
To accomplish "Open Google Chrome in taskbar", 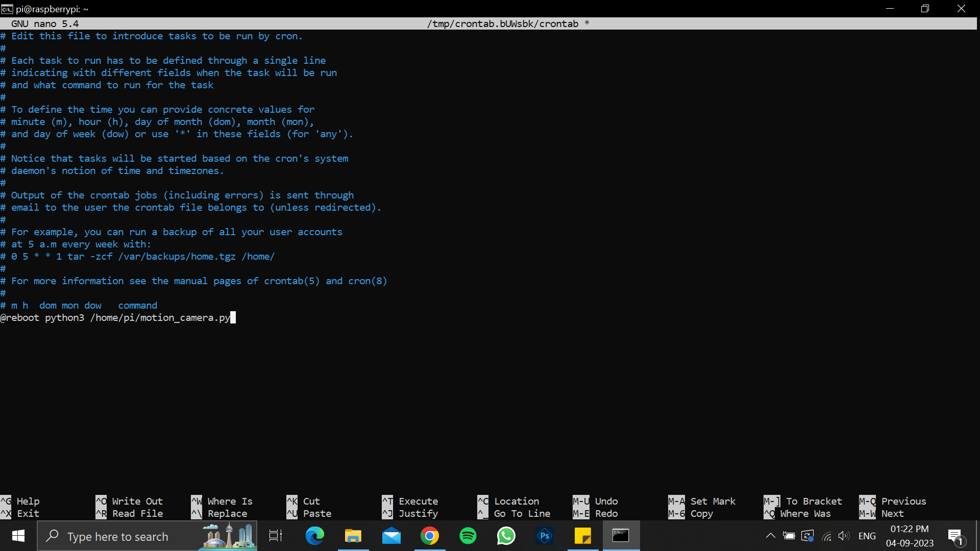I will pyautogui.click(x=429, y=536).
